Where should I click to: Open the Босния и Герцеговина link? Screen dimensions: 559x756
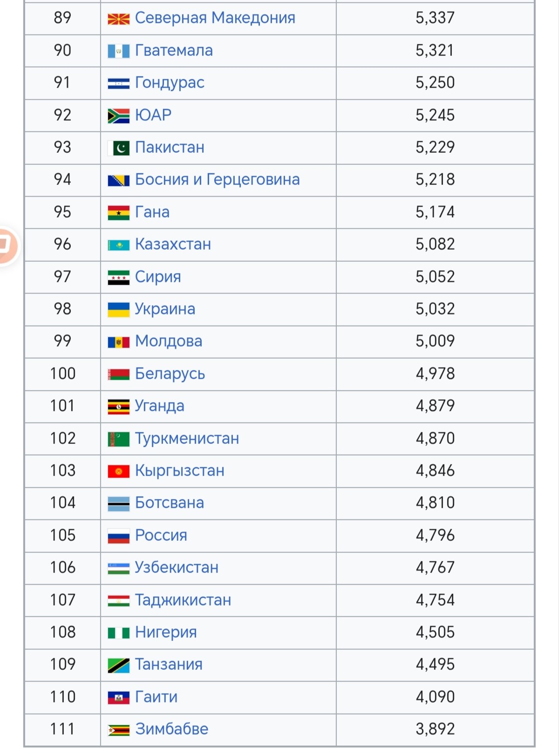tap(217, 180)
